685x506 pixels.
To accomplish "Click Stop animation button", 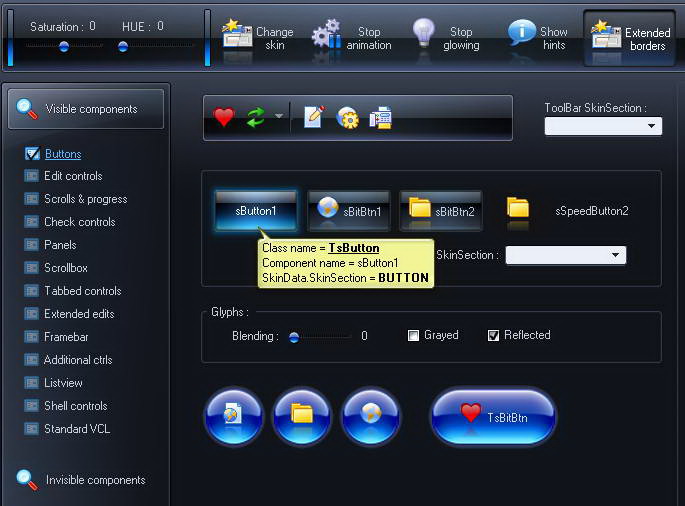I will point(352,38).
